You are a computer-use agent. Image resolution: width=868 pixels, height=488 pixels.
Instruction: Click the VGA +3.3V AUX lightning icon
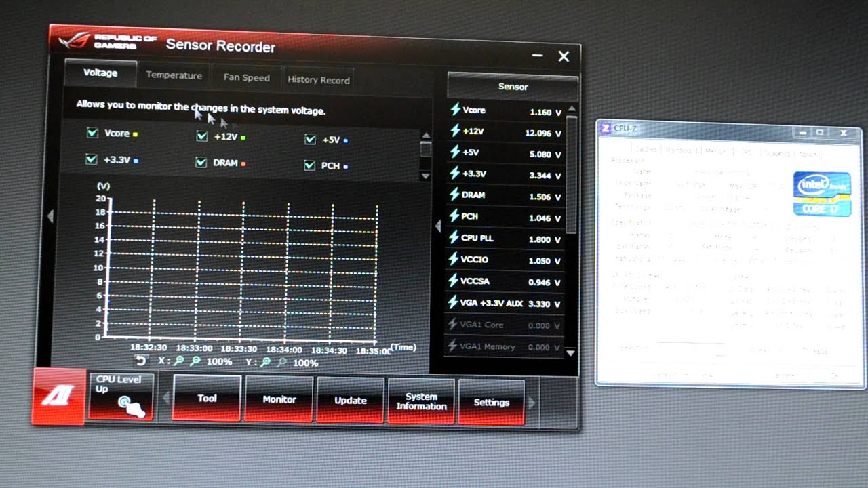tap(454, 302)
